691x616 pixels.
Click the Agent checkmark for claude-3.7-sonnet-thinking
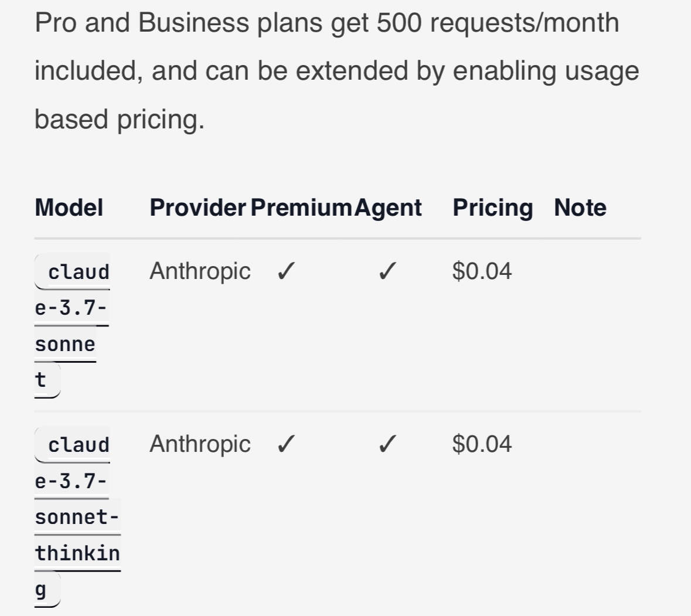387,444
